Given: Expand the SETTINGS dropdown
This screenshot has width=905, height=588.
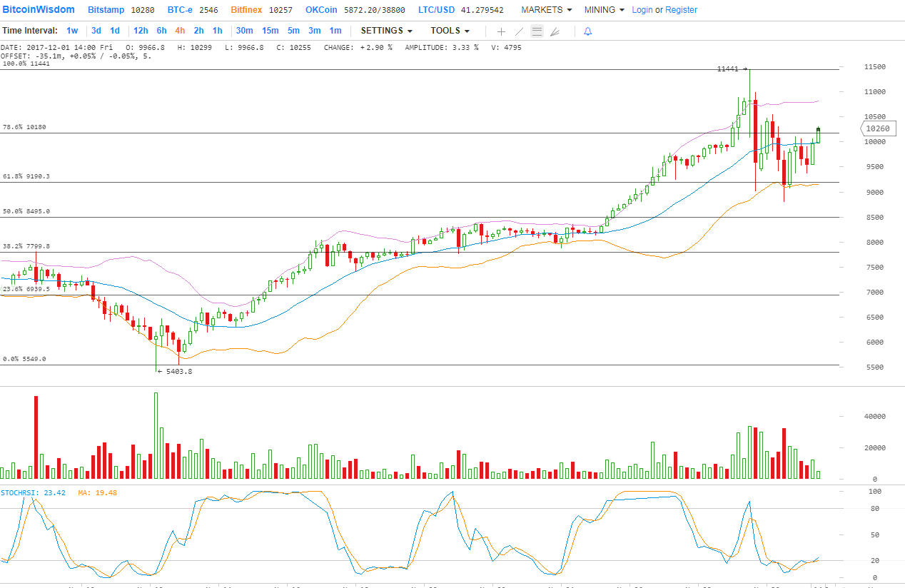Looking at the screenshot, I should 386,31.
